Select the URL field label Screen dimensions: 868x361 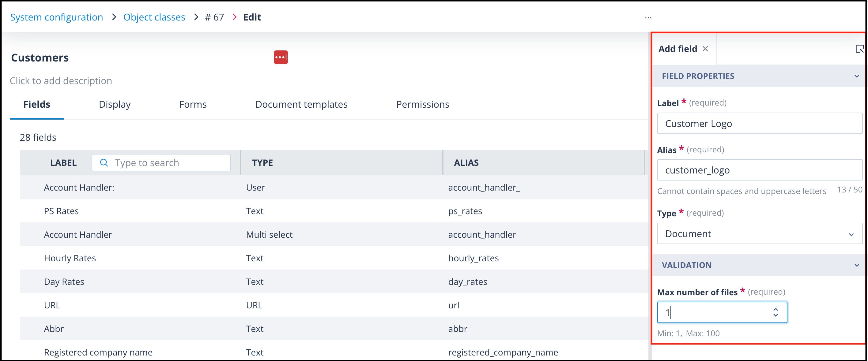52,305
